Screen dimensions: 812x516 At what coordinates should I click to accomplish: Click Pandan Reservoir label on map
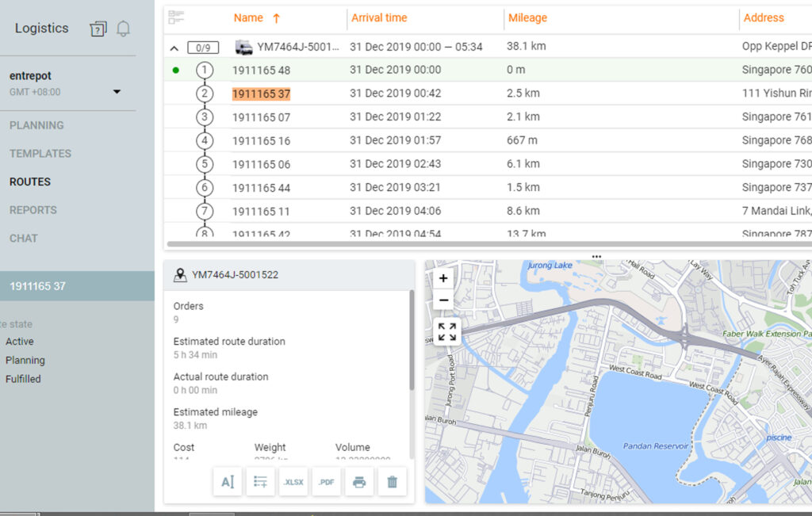(x=656, y=446)
